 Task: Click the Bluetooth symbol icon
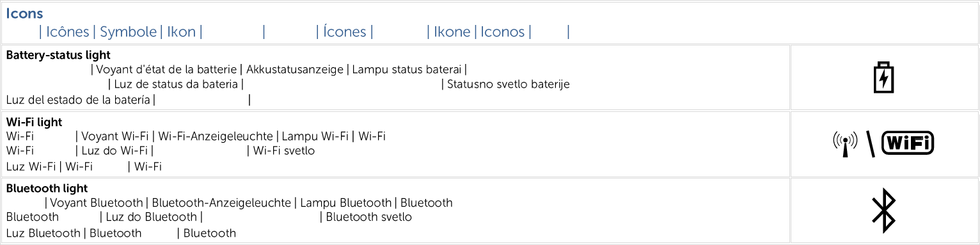[x=883, y=210]
